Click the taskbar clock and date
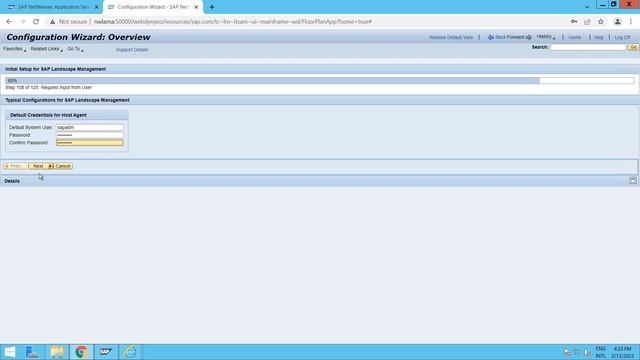This screenshot has width=640, height=360. click(622, 352)
